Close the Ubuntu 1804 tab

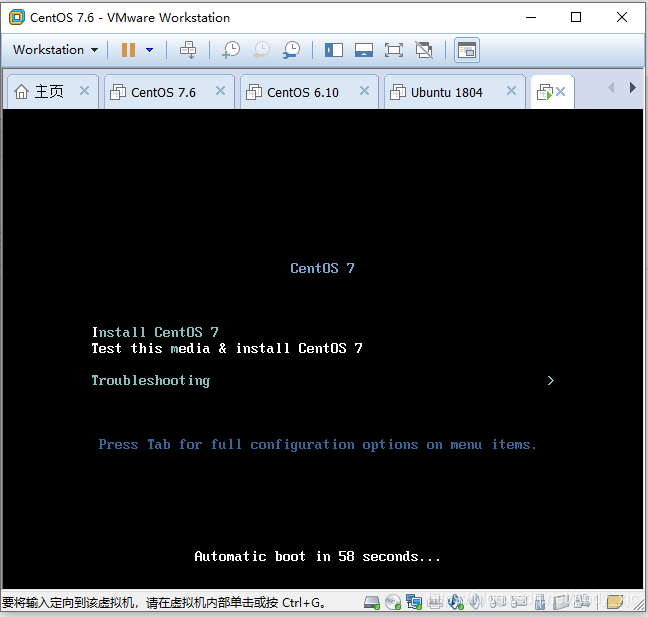512,91
